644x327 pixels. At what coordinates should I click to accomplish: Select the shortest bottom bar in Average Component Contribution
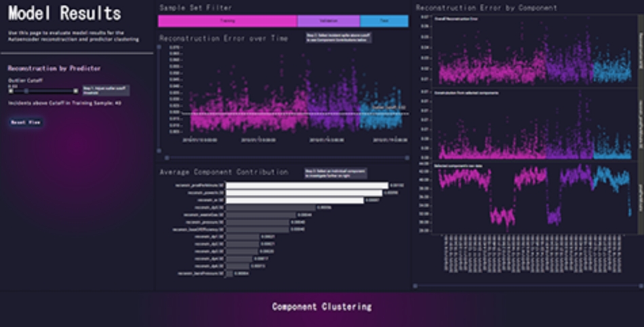(229, 273)
